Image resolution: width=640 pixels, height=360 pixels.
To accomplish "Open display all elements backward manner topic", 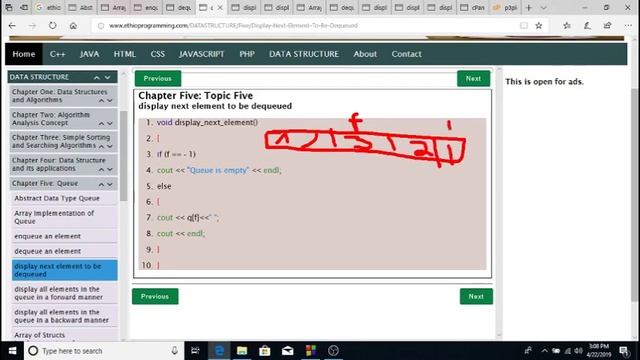I will [x=64, y=316].
